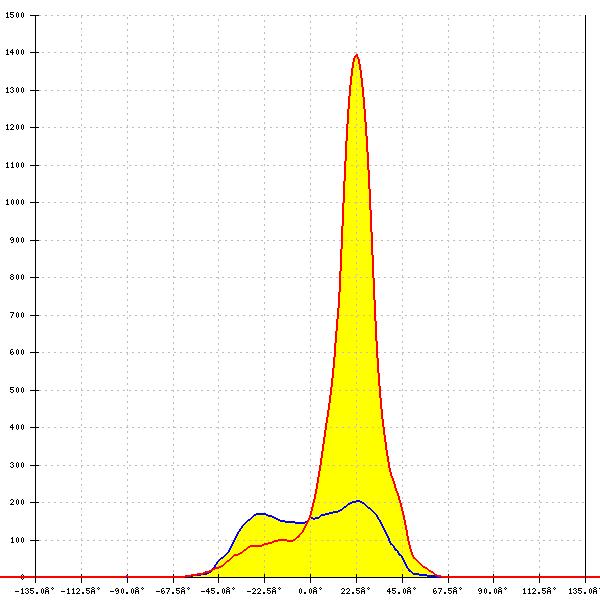
Task: Click the y-axis label 700
Action: (17, 315)
